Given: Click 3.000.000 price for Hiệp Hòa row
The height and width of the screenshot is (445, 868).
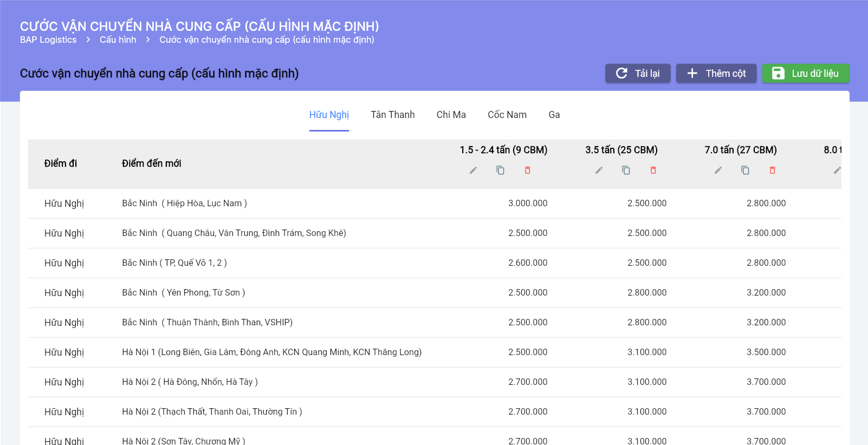Looking at the screenshot, I should [x=527, y=204].
